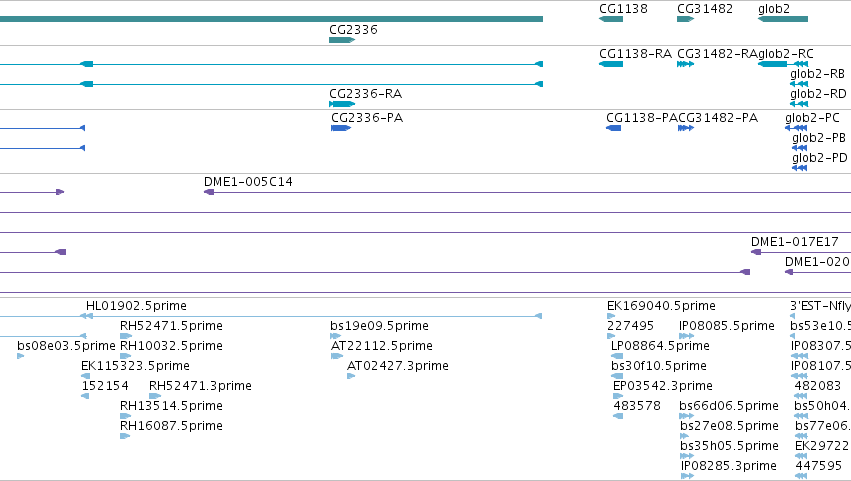Open the CG1138-RA transcript label
Screen dimensions: 851x481
pos(635,54)
